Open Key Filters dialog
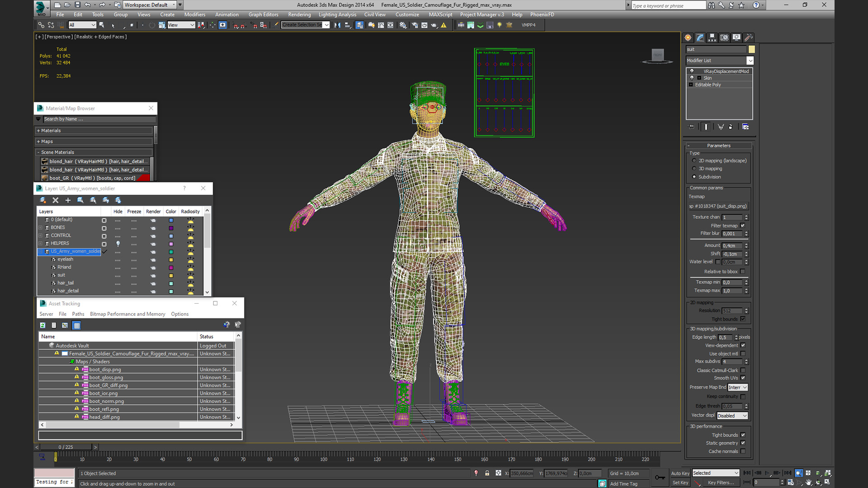The image size is (868, 488). [721, 483]
